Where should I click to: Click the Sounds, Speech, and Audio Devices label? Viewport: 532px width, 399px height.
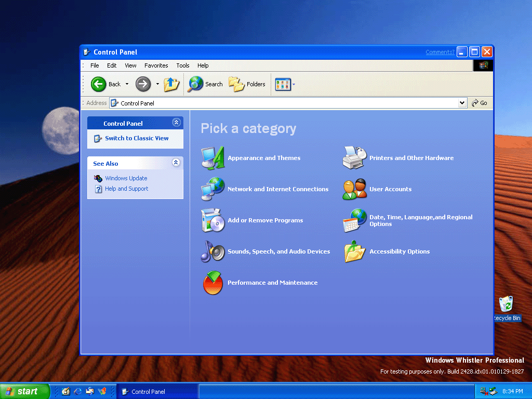pyautogui.click(x=278, y=252)
